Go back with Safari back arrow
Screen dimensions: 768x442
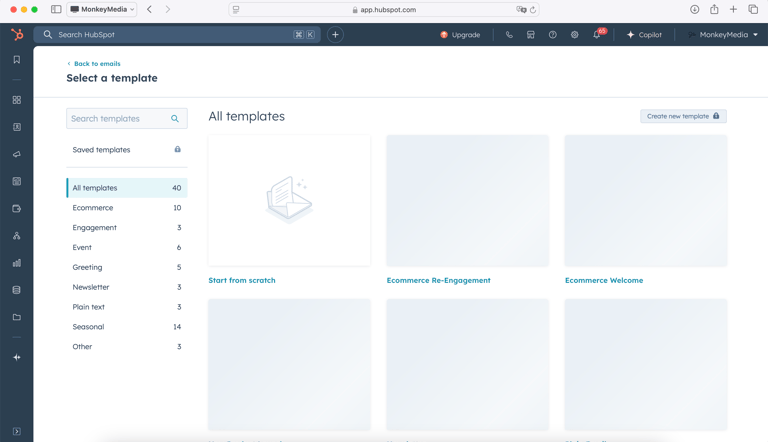coord(149,9)
